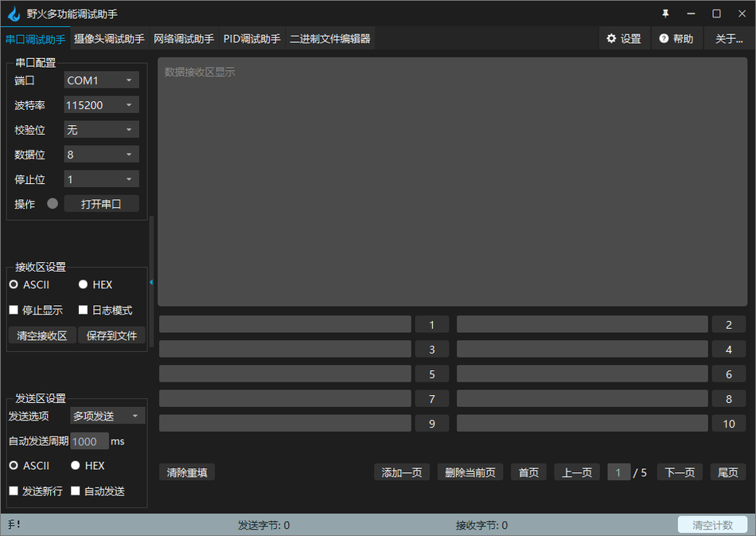Click the send text field for item 2
The width and height of the screenshot is (756, 536).
point(583,324)
